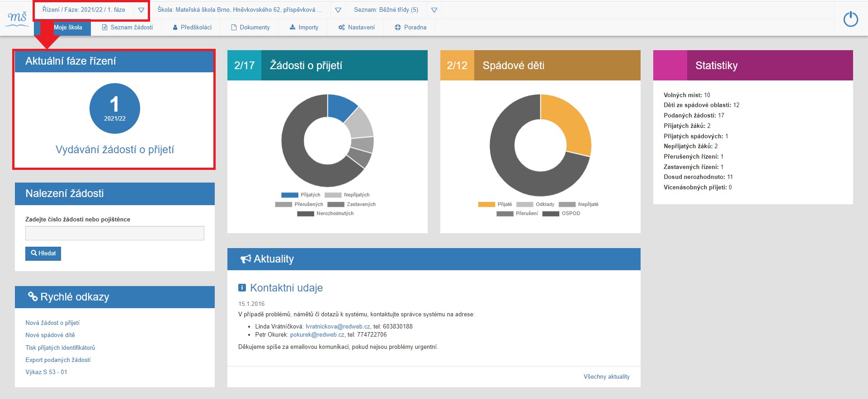The image size is (868, 399).
Task: Click the news date 15.1.2016
Action: [x=251, y=304]
